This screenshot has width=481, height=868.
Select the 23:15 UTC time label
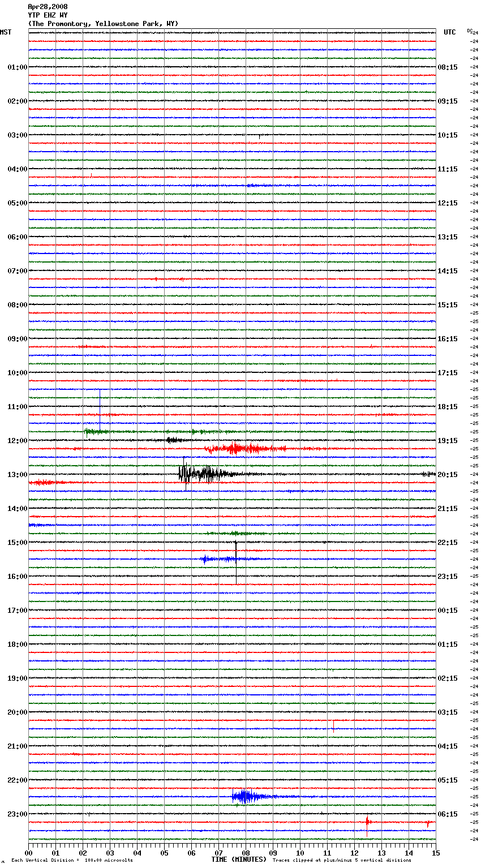448,577
